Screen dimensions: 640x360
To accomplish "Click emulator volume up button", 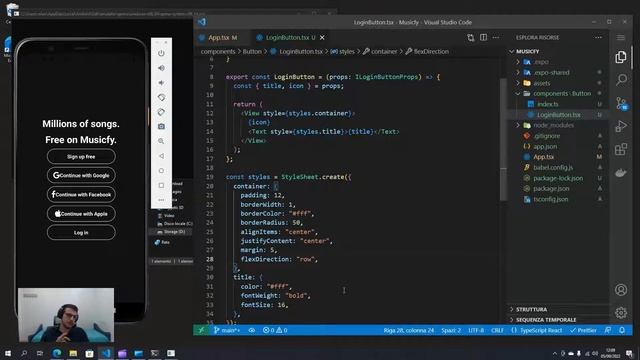I will pyautogui.click(x=161, y=68).
